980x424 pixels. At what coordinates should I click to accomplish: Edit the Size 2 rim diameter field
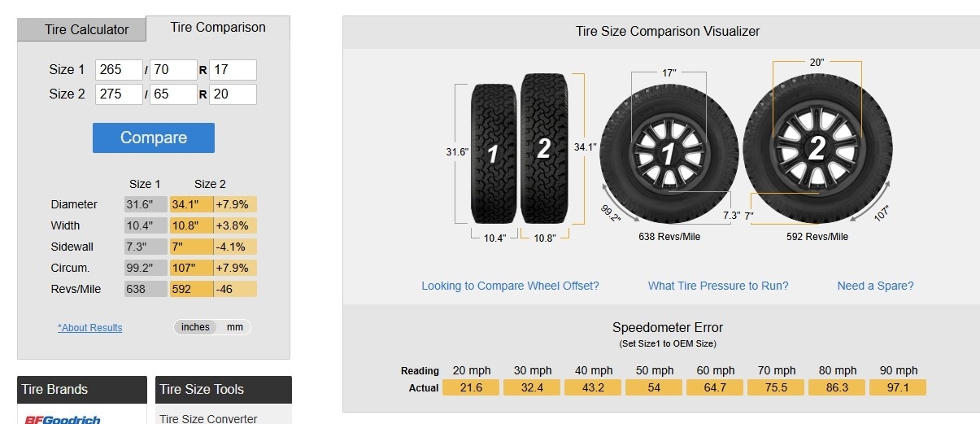pos(233,94)
